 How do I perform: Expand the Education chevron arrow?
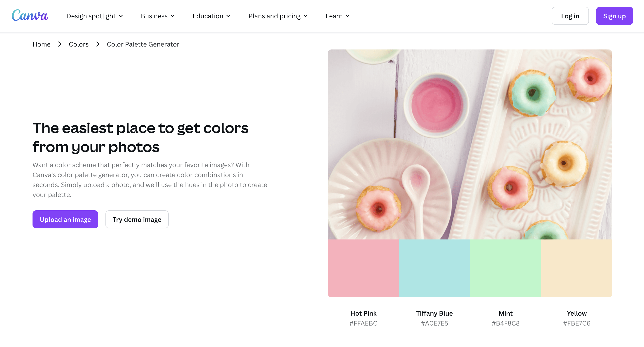[x=228, y=16]
